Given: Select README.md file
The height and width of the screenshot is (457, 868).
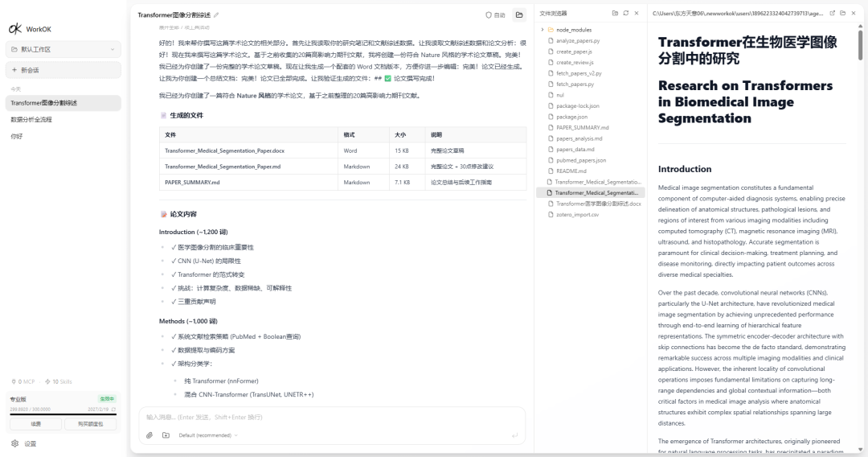Looking at the screenshot, I should click(x=591, y=171).
